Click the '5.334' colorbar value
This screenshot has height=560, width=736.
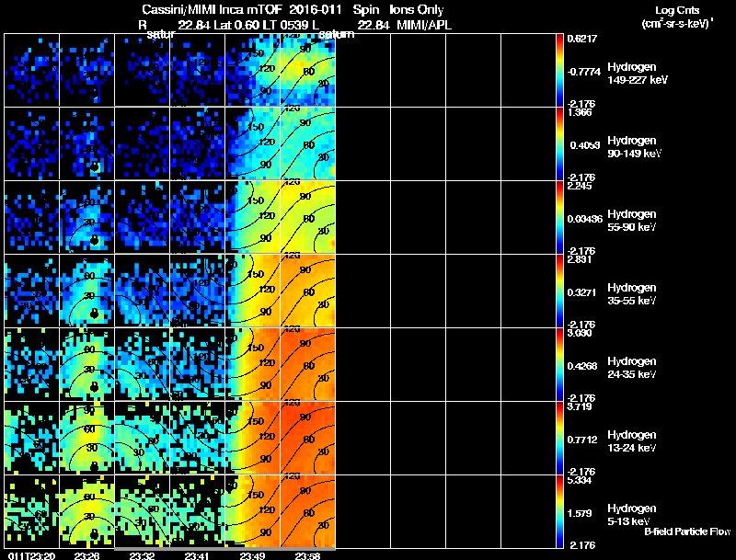click(x=580, y=480)
